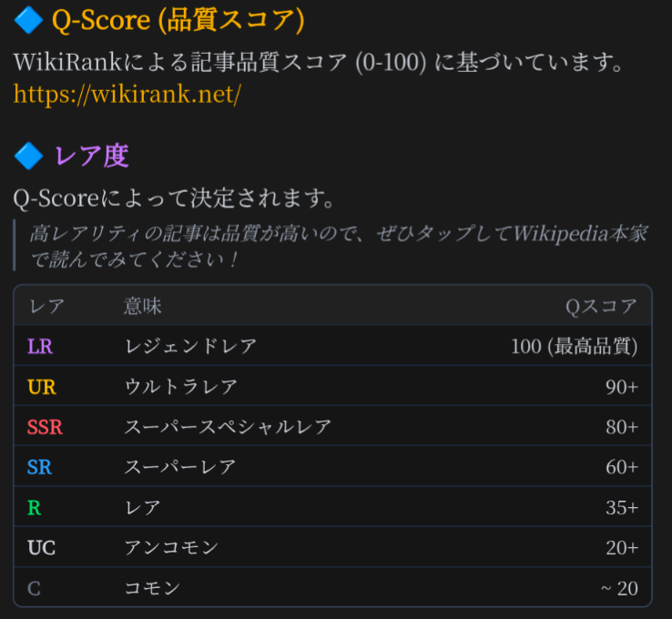Click the blue diamond icon beside Q-Score heading
672x619 pixels.
[x=29, y=18]
